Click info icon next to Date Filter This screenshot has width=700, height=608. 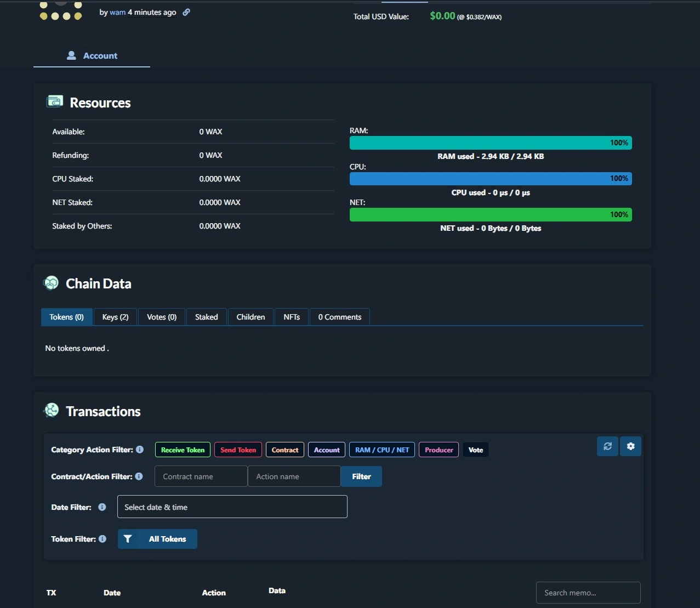tap(102, 507)
